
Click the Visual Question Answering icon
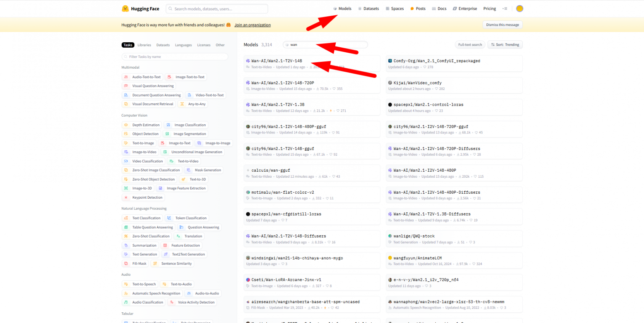(126, 86)
